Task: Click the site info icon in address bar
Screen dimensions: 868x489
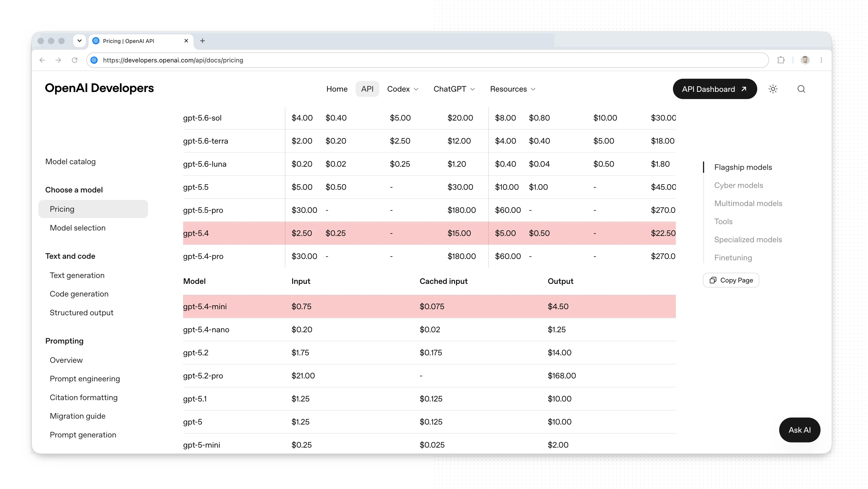Action: pos(94,60)
